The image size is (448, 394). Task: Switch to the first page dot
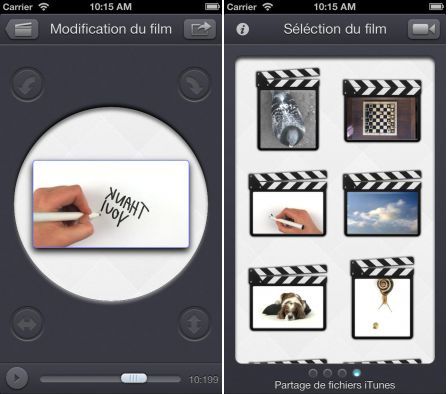coord(313,372)
